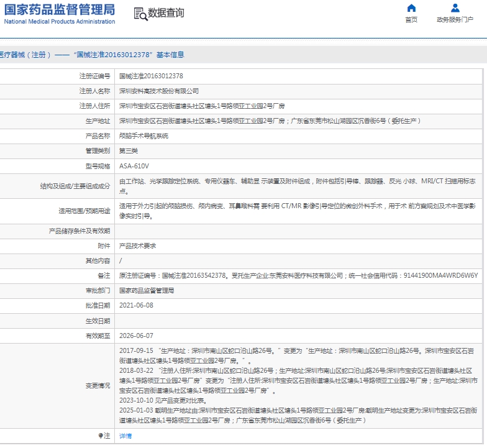The width and height of the screenshot is (487, 448).
Task: Click the 数据查询 heading text
Action: 166,13
